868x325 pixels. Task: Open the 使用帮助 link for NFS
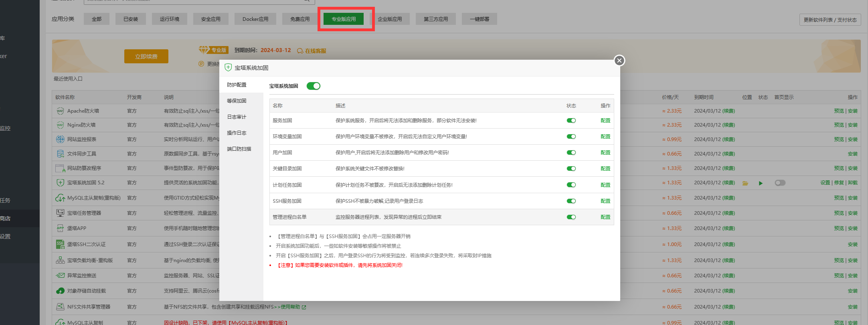coord(293,307)
